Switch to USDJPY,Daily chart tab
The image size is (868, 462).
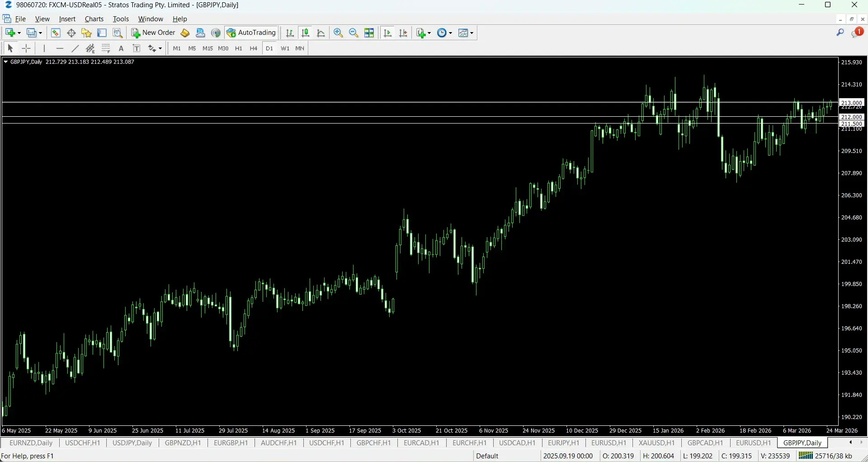pos(132,443)
